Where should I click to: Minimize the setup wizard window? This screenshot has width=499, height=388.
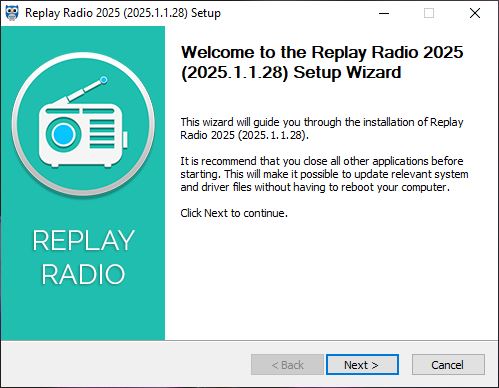point(384,13)
